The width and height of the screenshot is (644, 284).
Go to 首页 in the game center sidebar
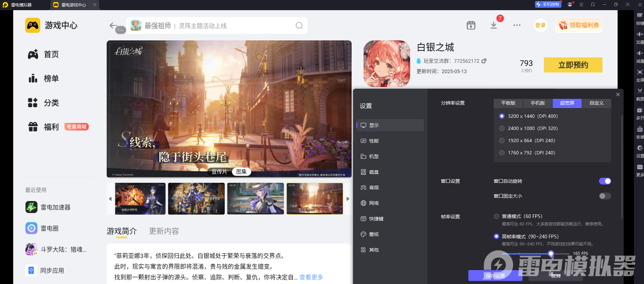pos(43,54)
